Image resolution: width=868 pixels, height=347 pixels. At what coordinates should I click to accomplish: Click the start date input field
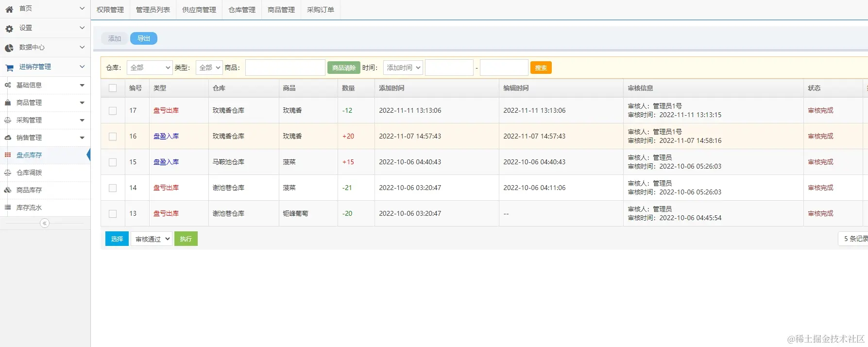pos(449,68)
